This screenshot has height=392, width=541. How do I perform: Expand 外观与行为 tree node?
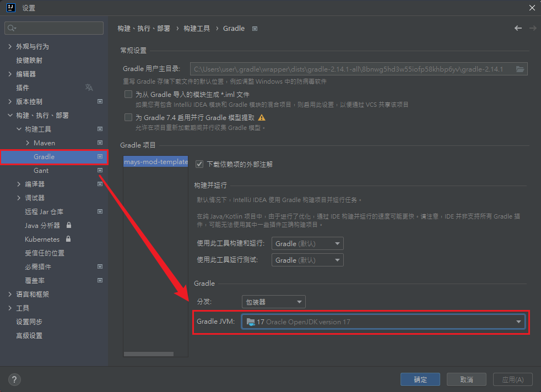[x=10, y=46]
